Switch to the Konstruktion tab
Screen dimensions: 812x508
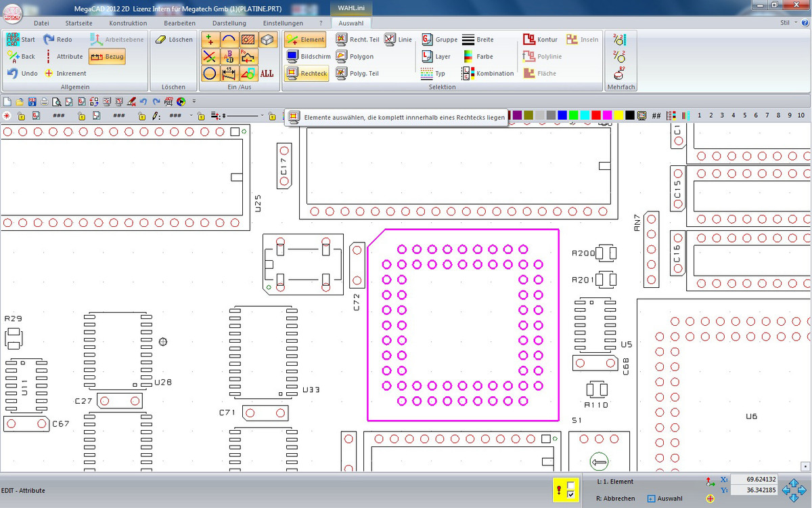pyautogui.click(x=128, y=23)
